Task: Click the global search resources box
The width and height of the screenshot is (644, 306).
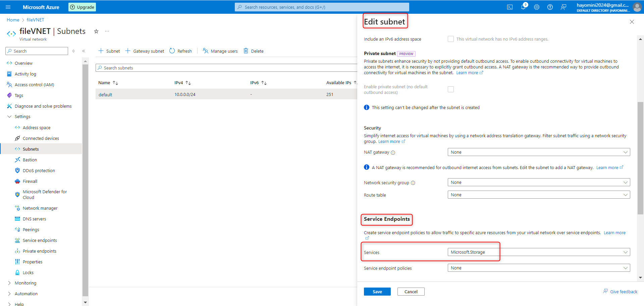Action: point(322,7)
